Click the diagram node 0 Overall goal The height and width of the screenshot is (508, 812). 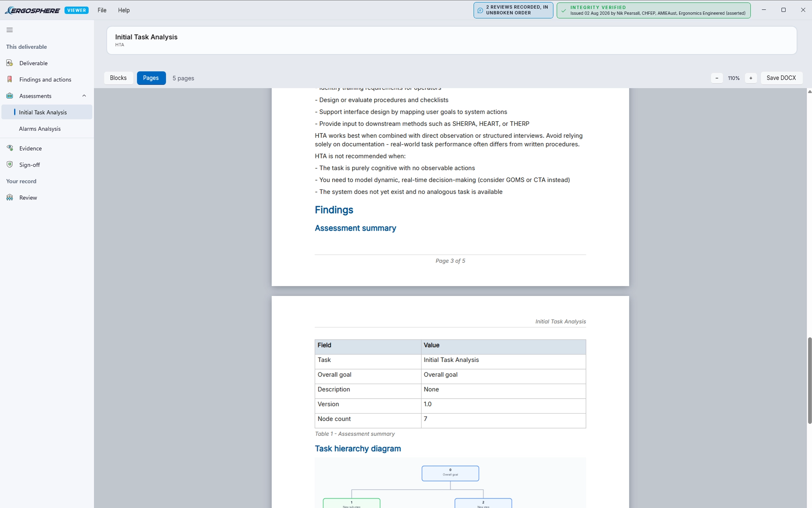450,473
